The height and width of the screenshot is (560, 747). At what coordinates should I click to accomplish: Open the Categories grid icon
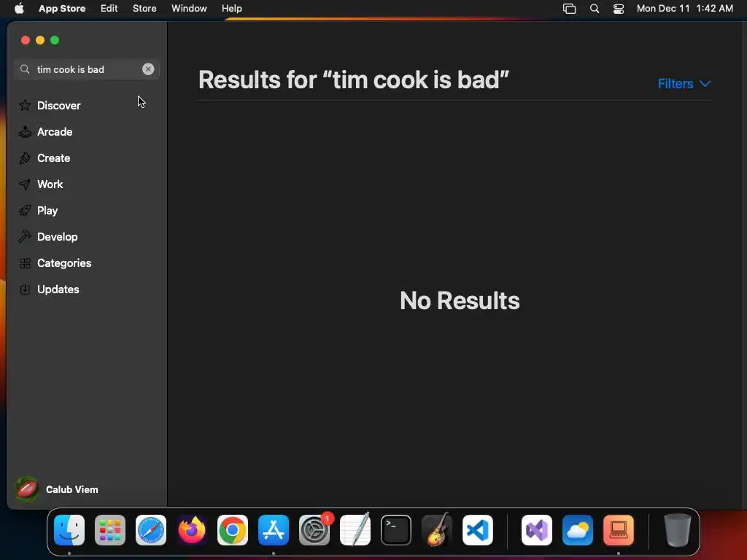coord(25,263)
